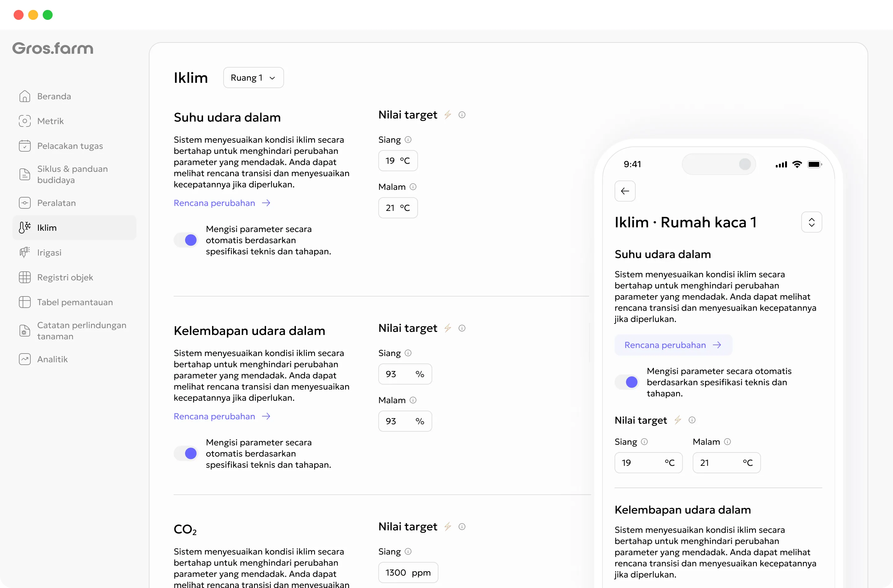Click the Catatan perlindungan tanaman icon
The height and width of the screenshot is (588, 893).
click(x=25, y=330)
